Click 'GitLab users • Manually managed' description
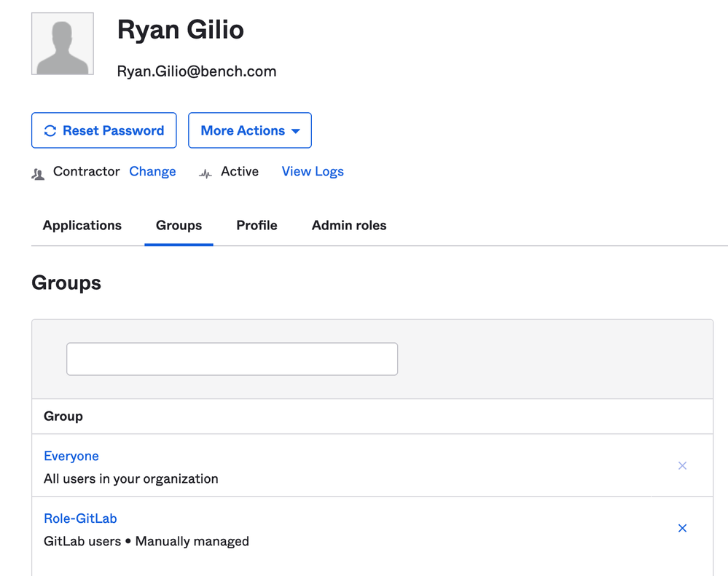 click(146, 541)
